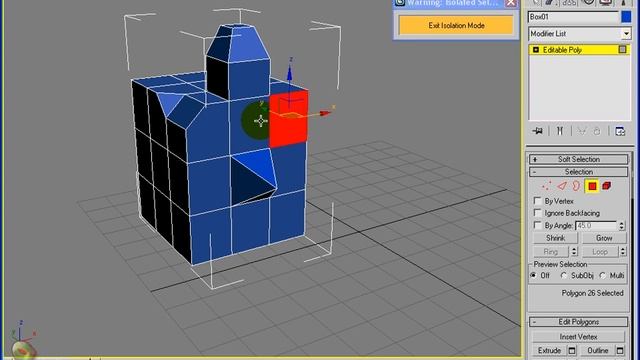Click the Grow selection button
The width and height of the screenshot is (640, 360).
(x=604, y=238)
